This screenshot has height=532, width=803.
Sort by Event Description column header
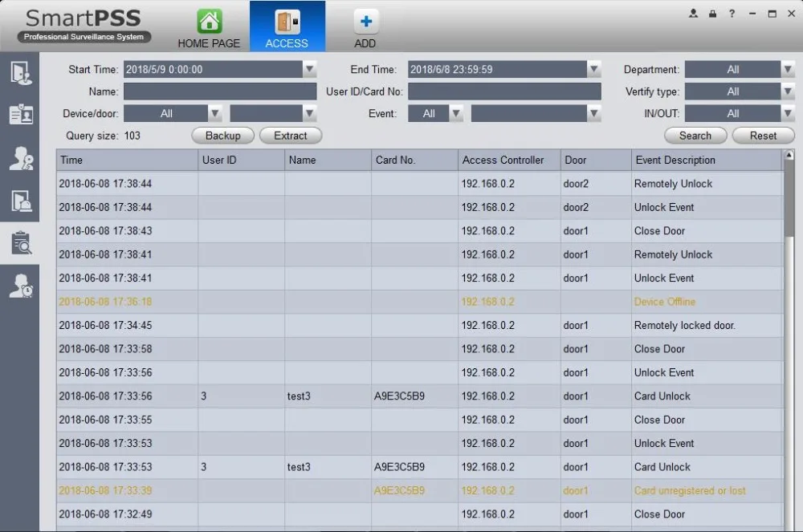click(x=707, y=160)
